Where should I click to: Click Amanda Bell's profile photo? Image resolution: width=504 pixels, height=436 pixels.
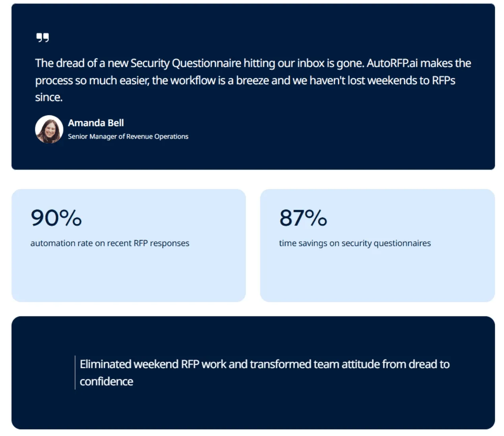pyautogui.click(x=49, y=129)
